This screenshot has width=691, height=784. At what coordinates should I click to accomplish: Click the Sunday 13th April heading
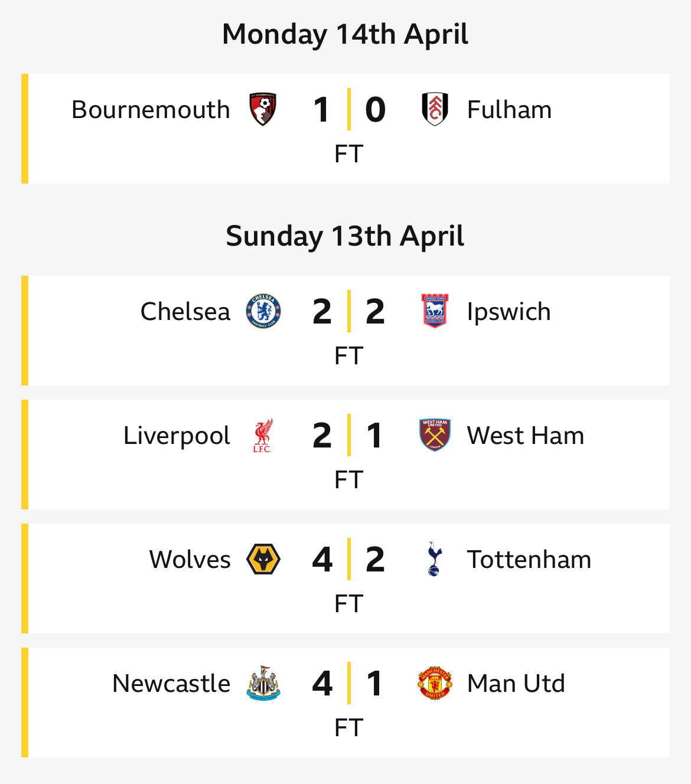[x=345, y=236]
